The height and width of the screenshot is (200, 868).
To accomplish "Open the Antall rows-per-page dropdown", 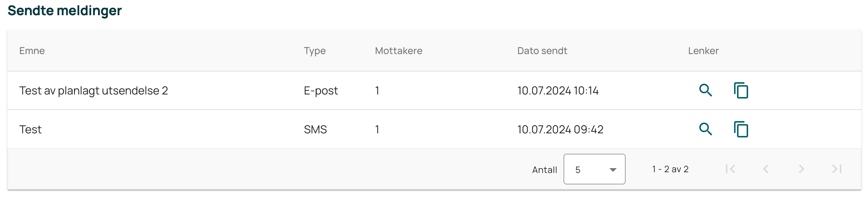I will pyautogui.click(x=595, y=169).
